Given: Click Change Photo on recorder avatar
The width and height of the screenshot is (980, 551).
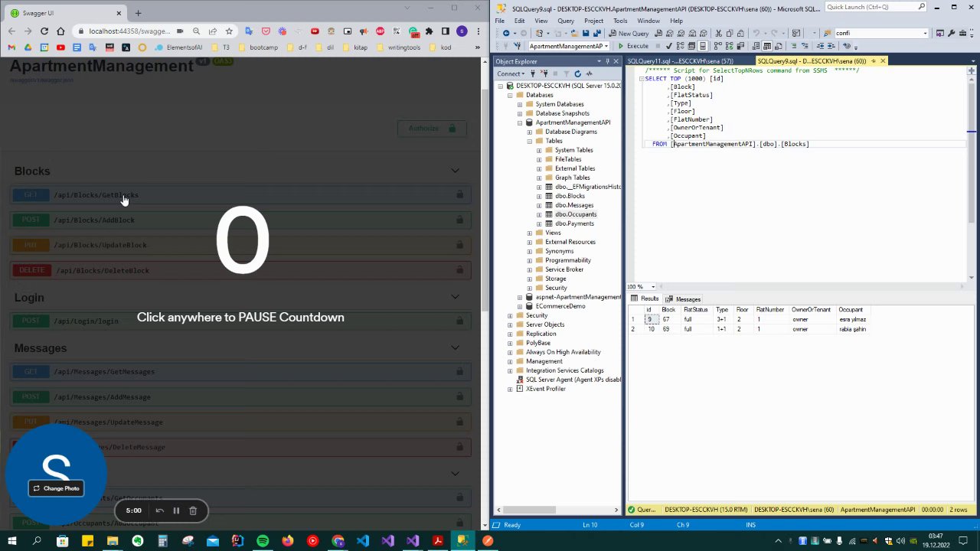Looking at the screenshot, I should 56,488.
